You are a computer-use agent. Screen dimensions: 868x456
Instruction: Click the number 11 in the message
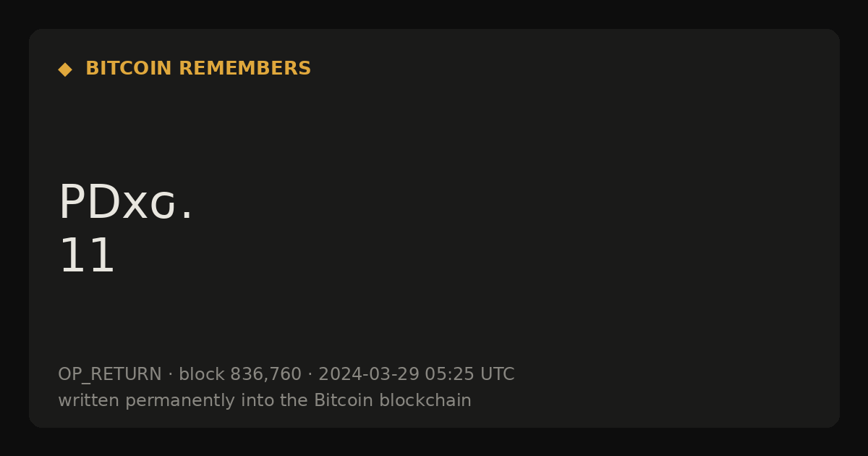pos(87,257)
